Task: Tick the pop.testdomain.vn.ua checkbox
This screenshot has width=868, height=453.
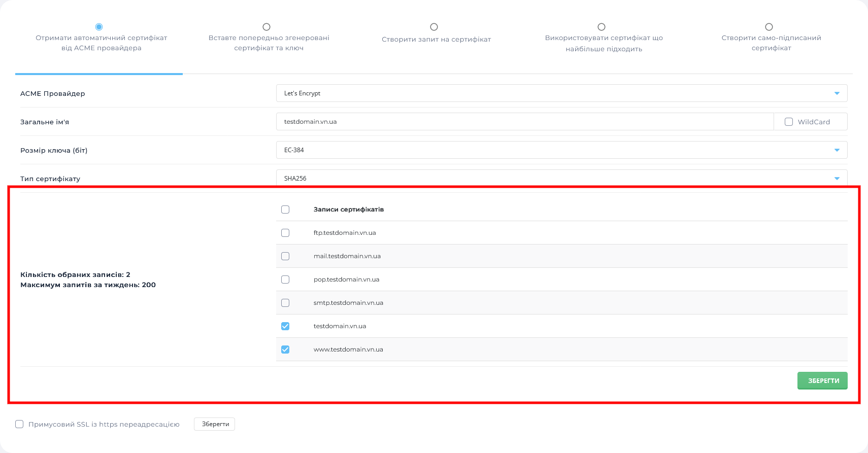Action: click(285, 280)
